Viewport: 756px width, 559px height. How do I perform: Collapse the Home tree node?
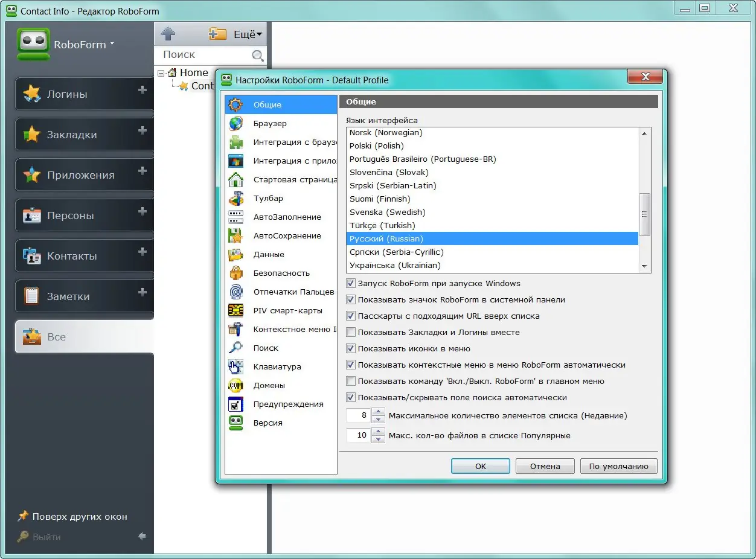(161, 73)
